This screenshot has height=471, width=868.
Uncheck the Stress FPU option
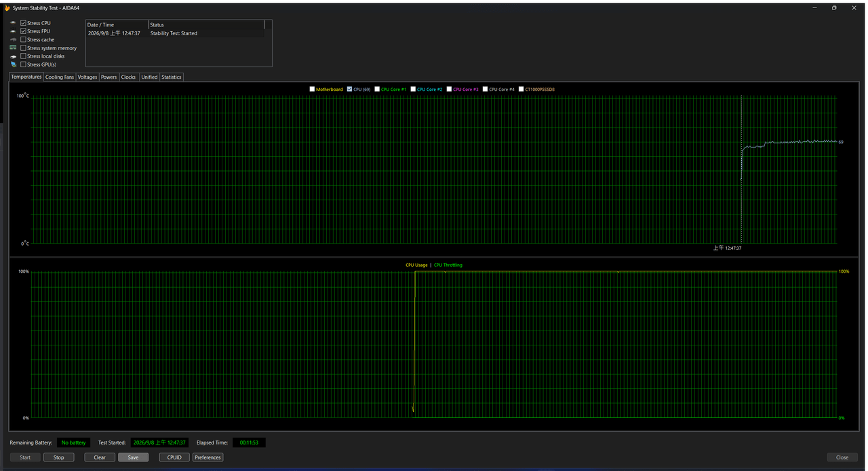coord(23,31)
